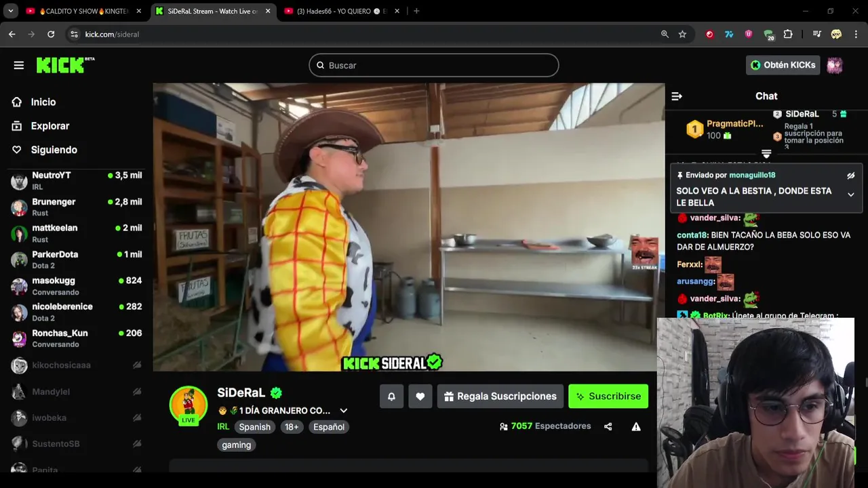Open offline SustentoSB channel
The width and height of the screenshot is (868, 488).
[77, 444]
